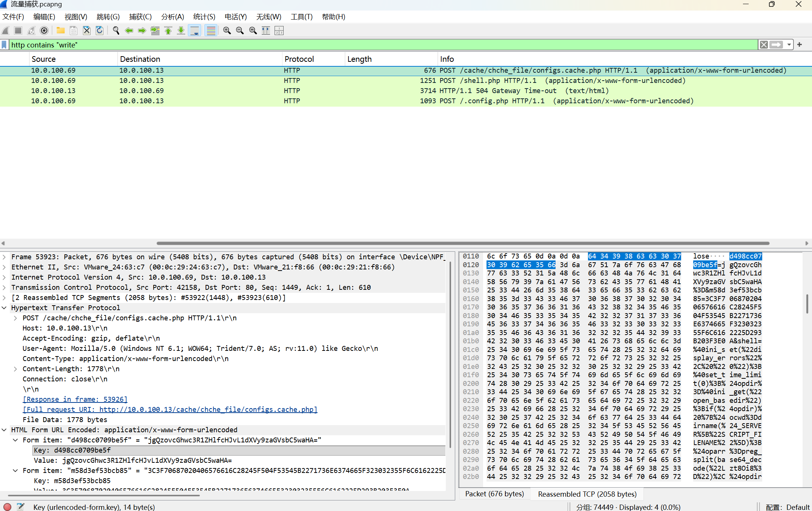812x511 pixels.
Task: Toggle packet colorize rules button
Action: click(x=211, y=31)
